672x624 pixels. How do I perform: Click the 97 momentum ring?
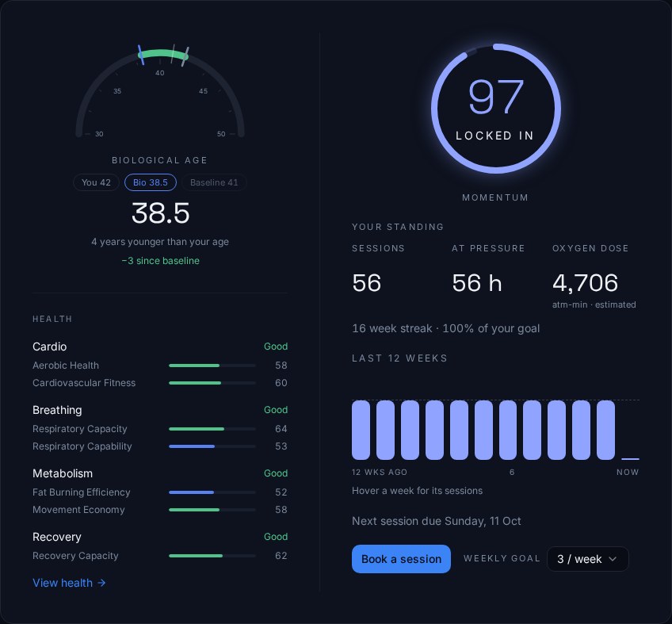pyautogui.click(x=496, y=108)
